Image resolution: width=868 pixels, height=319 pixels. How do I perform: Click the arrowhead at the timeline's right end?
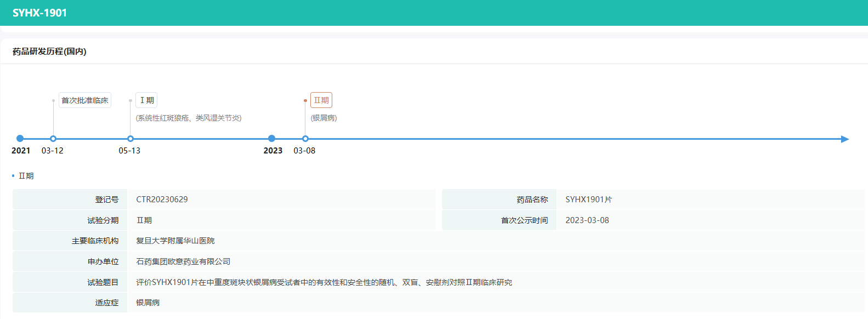click(844, 139)
